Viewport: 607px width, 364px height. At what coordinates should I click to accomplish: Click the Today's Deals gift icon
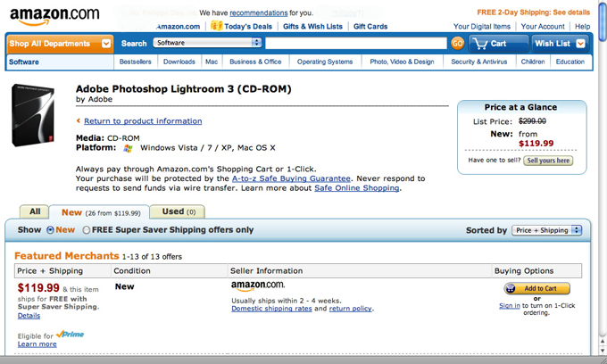[x=216, y=26]
